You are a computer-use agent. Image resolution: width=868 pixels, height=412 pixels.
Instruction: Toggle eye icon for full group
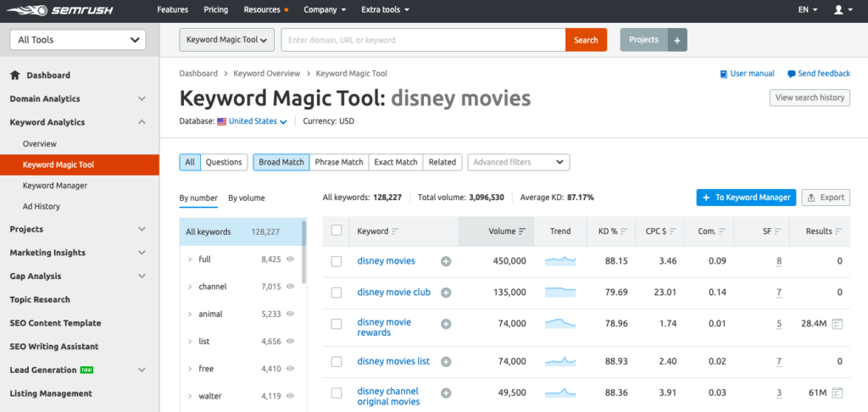[290, 259]
